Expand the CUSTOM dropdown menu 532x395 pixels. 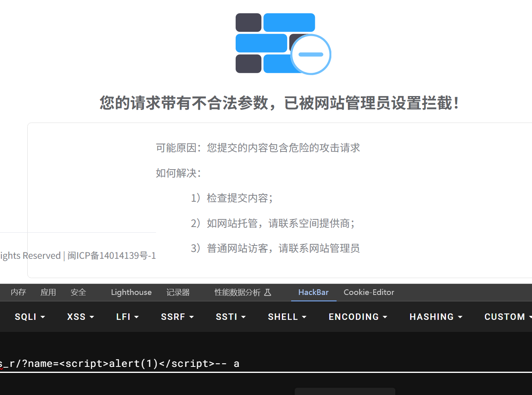508,317
